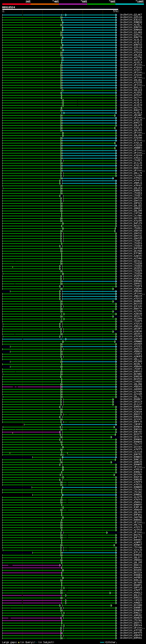Open hit UniRef100_Q2MJ18

coord(131,17)
